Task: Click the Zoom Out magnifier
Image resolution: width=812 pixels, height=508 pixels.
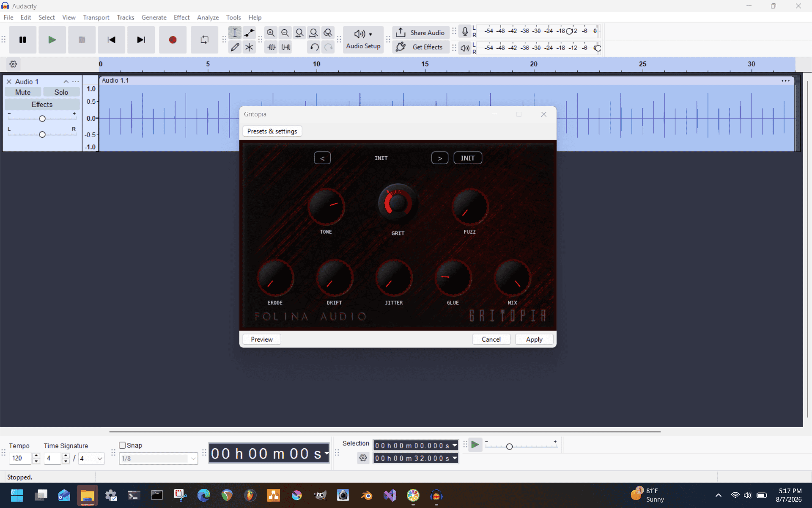Action: tap(285, 33)
